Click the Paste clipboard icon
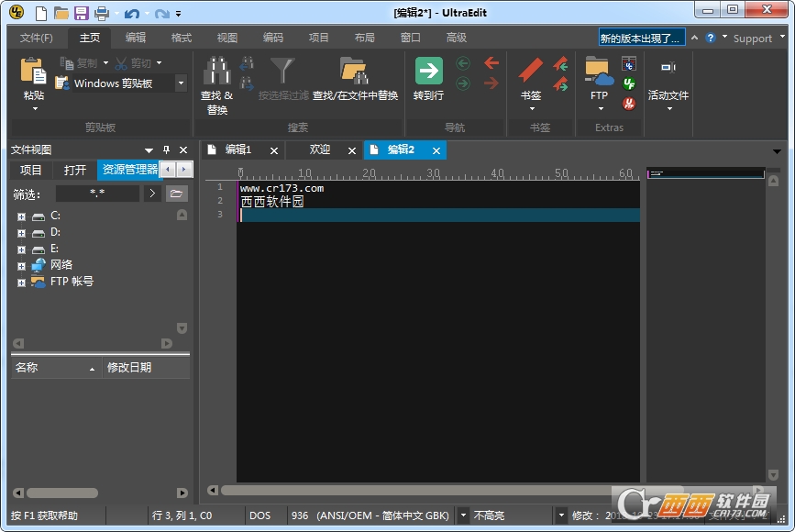 tap(33, 71)
